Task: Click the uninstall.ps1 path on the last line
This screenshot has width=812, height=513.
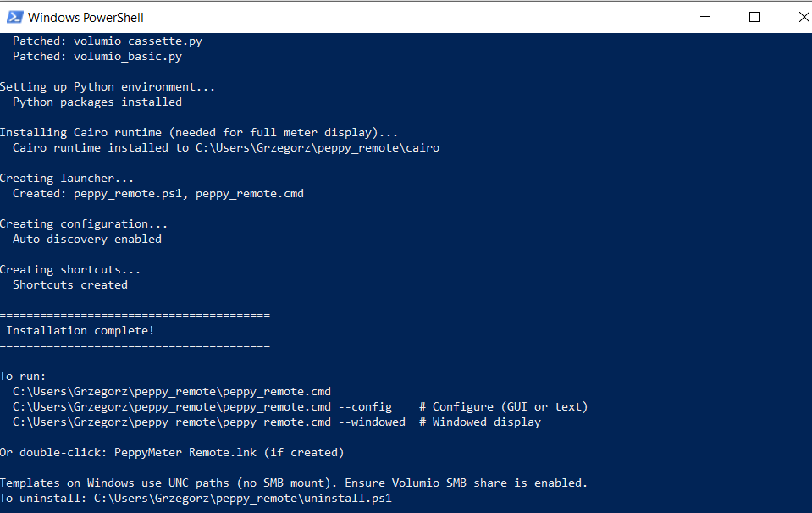Action: 243,498
